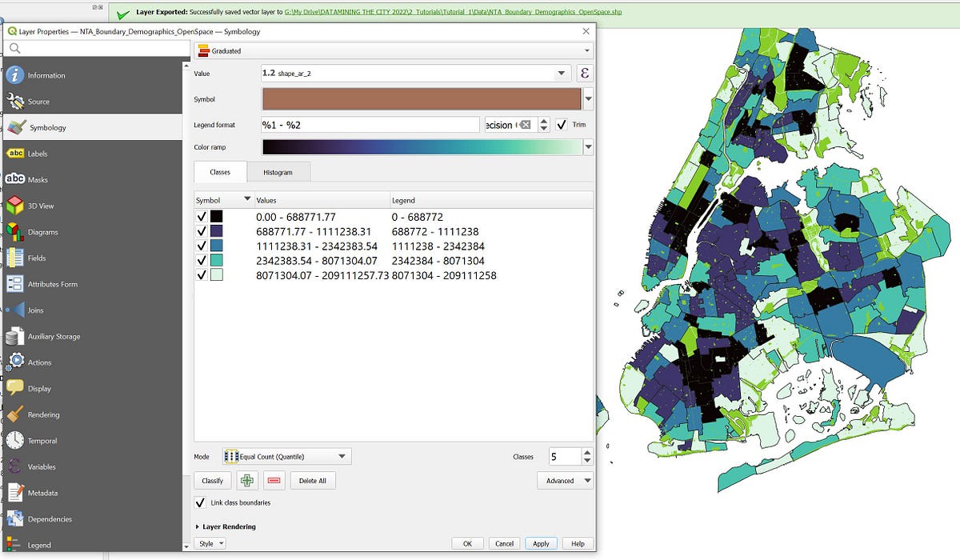
Task: Remove selected class with the red minus
Action: tap(274, 480)
